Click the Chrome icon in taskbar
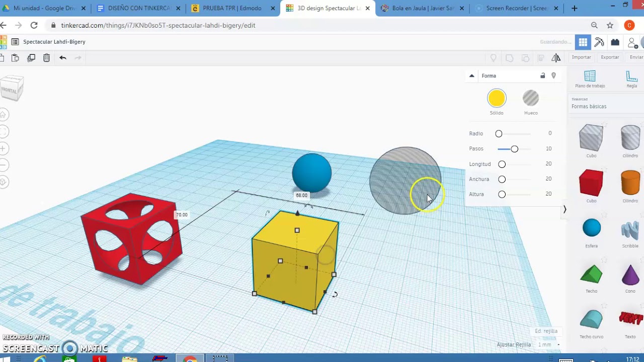This screenshot has width=644, height=362. [190, 358]
